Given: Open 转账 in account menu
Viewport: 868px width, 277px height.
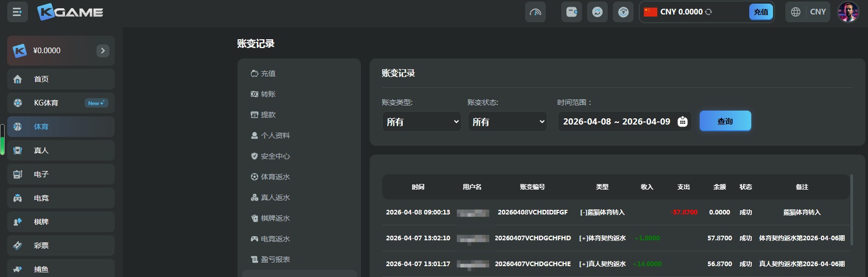Looking at the screenshot, I should [x=263, y=94].
